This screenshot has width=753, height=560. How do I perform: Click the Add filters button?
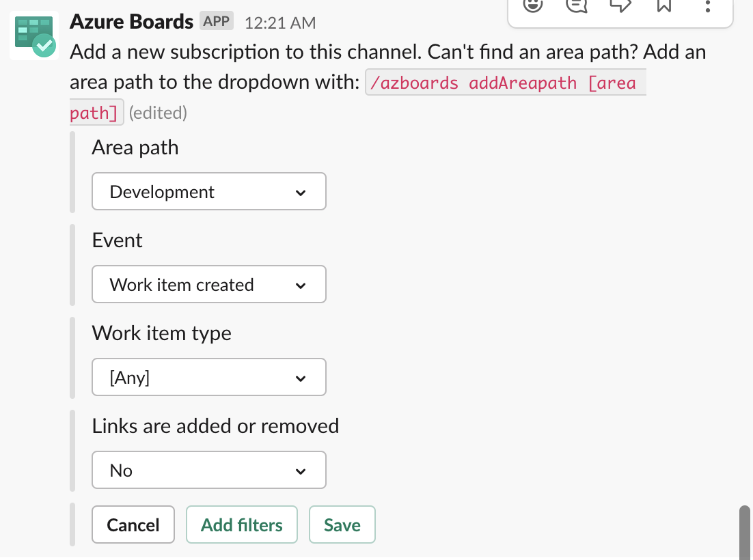pyautogui.click(x=241, y=524)
